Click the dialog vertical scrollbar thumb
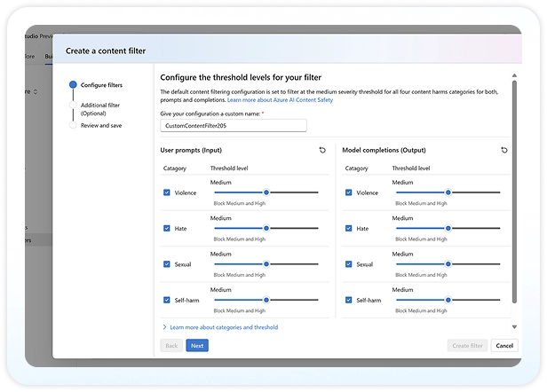The image size is (547, 392). [x=514, y=192]
